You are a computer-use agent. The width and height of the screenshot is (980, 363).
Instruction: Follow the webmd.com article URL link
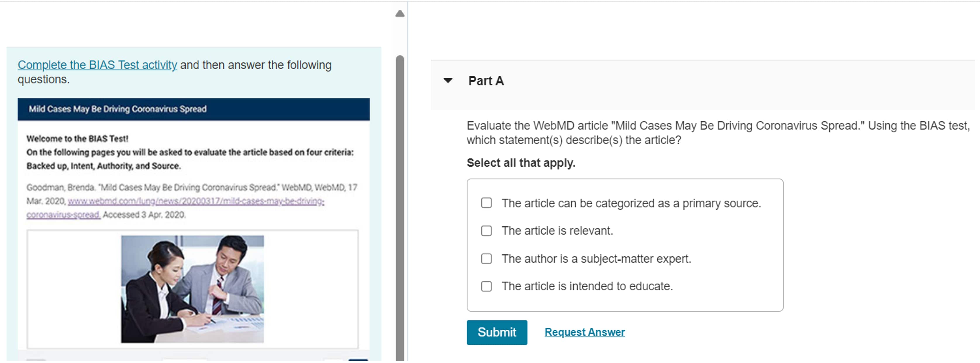[196, 201]
